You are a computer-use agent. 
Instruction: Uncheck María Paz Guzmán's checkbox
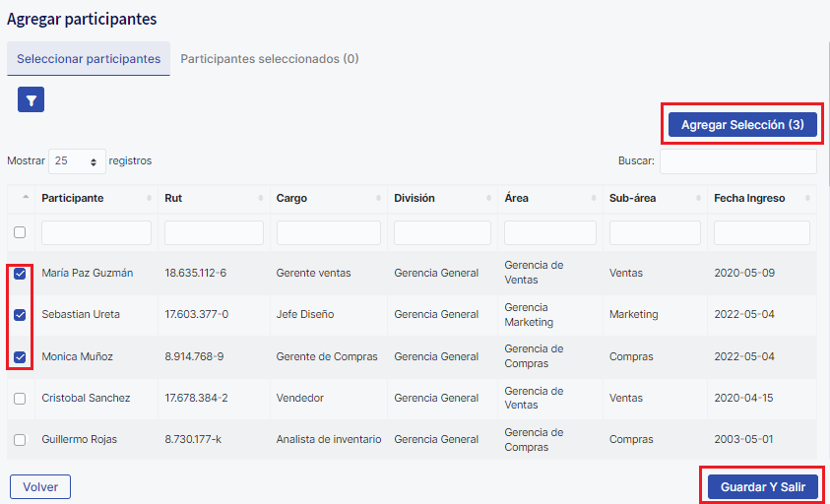pos(20,274)
